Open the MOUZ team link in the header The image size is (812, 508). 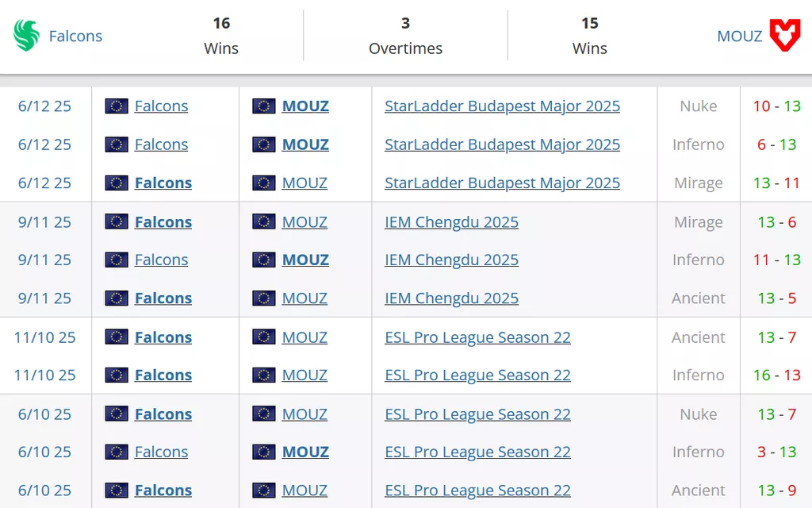click(x=739, y=36)
